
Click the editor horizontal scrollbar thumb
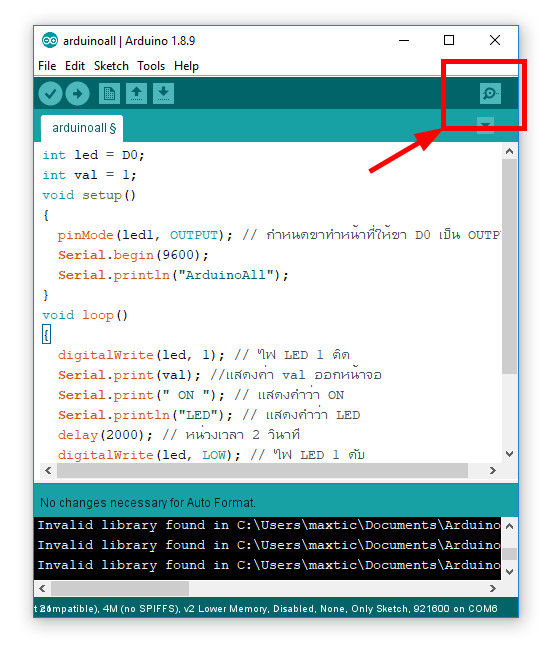tap(262, 471)
